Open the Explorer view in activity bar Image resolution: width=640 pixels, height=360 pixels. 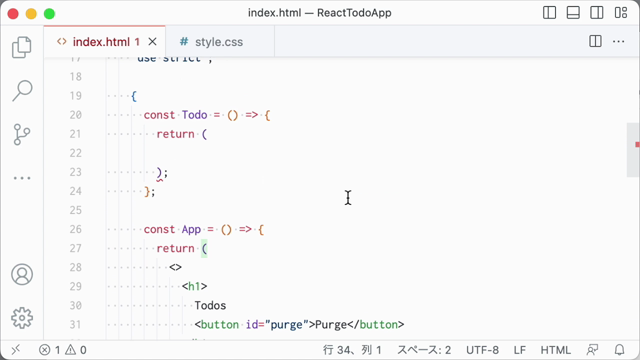(22, 47)
